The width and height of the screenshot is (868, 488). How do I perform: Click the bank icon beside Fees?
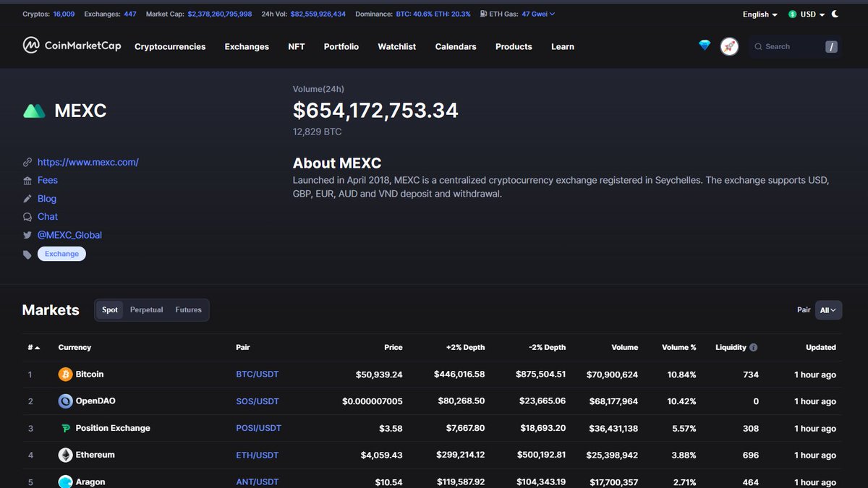[27, 180]
